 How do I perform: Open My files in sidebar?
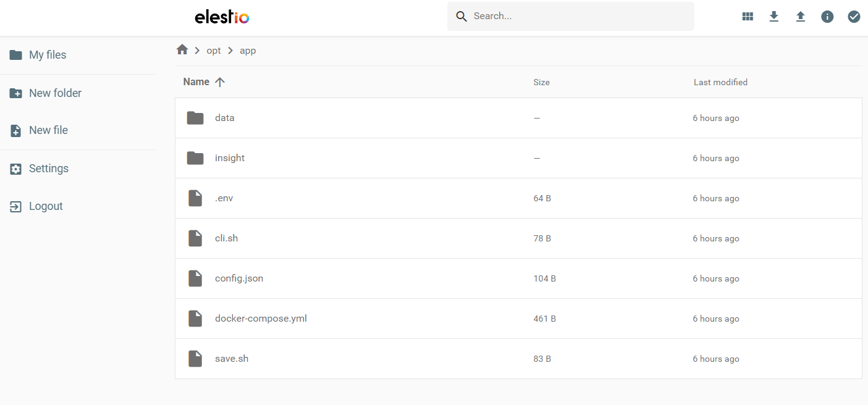[47, 55]
